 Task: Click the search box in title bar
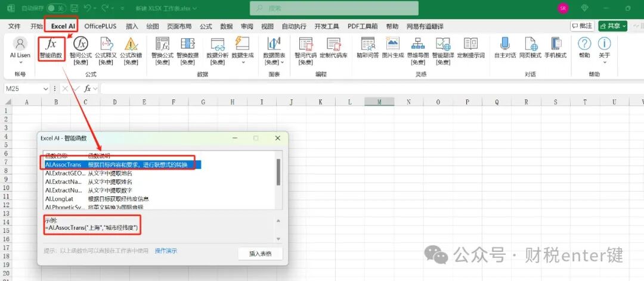[335, 8]
